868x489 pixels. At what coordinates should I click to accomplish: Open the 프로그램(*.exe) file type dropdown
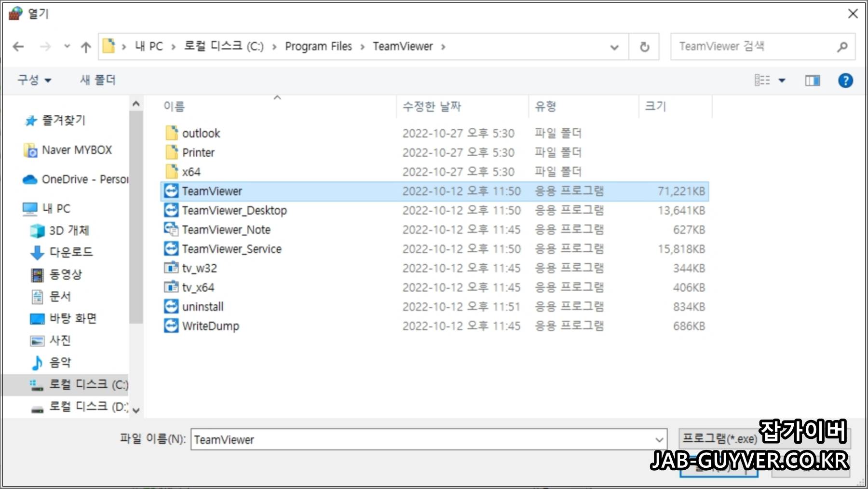765,439
